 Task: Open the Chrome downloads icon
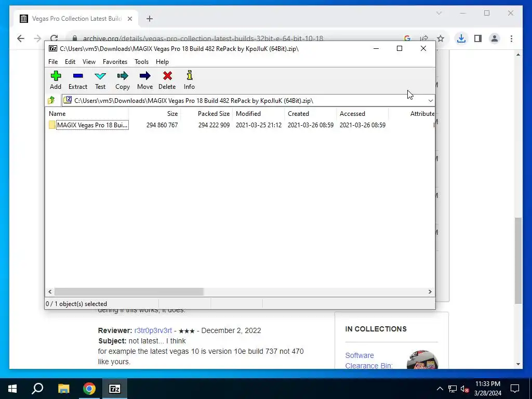coord(461,38)
